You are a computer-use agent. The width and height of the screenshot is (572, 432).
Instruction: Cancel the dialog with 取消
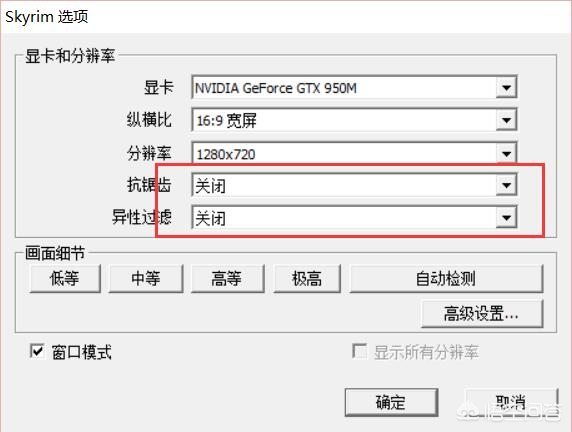511,402
